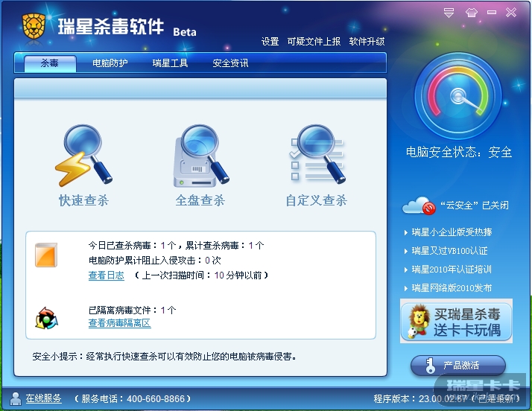Click the cloud security disabled icon

point(419,205)
